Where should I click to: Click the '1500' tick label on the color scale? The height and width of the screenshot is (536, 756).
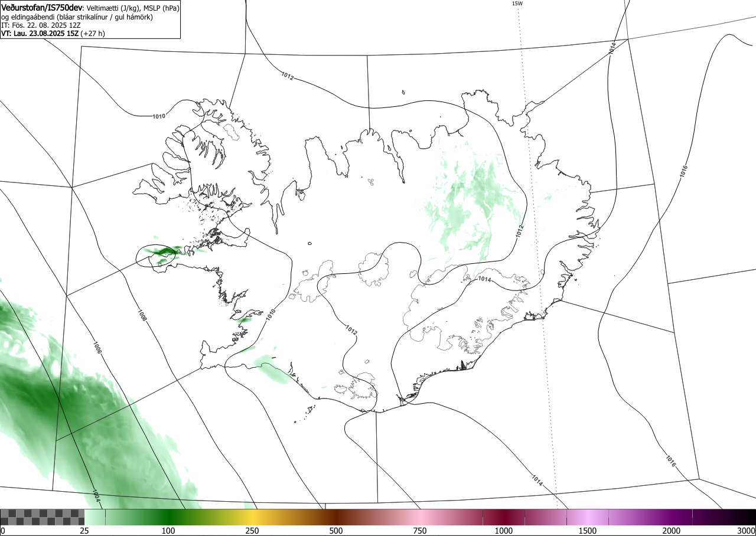[x=588, y=531]
